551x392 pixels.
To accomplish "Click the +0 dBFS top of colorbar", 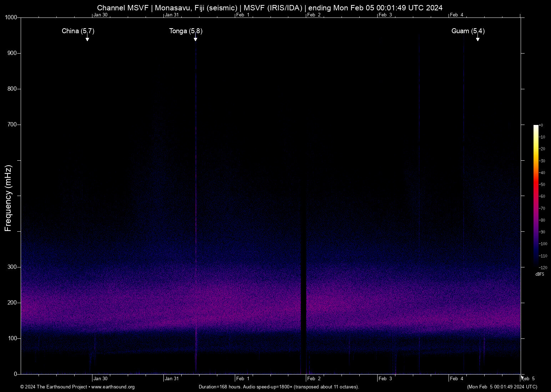I will click(541, 125).
